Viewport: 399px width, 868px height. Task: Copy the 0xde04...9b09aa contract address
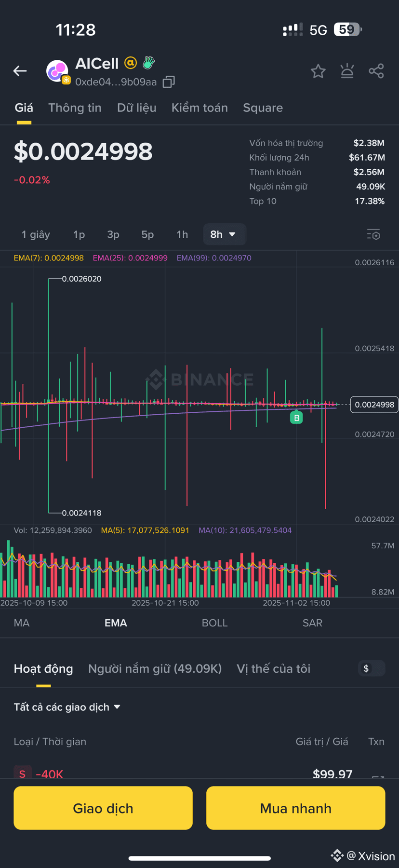pos(168,82)
